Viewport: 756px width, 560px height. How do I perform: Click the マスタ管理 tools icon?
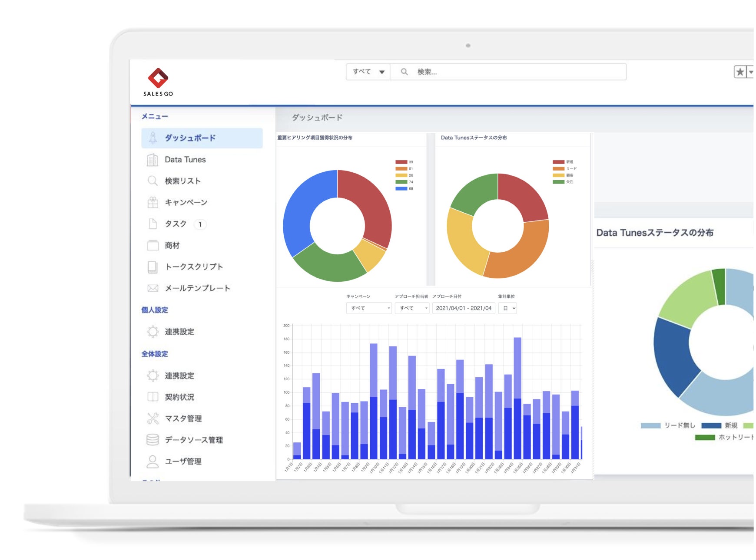153,418
